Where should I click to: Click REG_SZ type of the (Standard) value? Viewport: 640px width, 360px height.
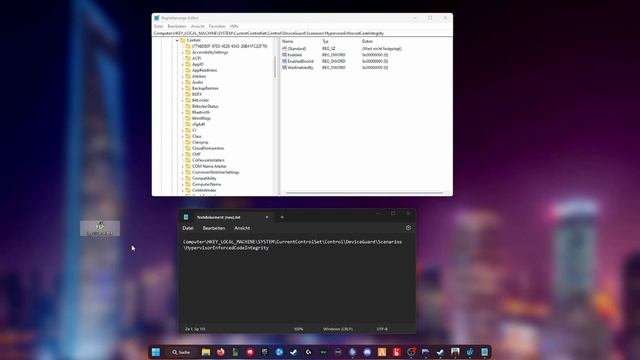point(329,49)
